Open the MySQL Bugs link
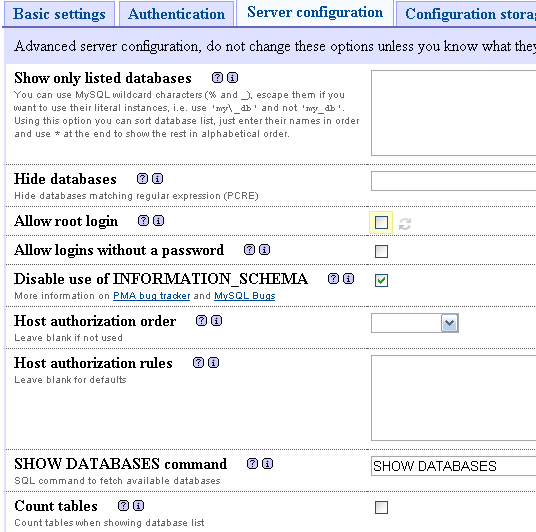The image size is (536, 532). pos(245,296)
